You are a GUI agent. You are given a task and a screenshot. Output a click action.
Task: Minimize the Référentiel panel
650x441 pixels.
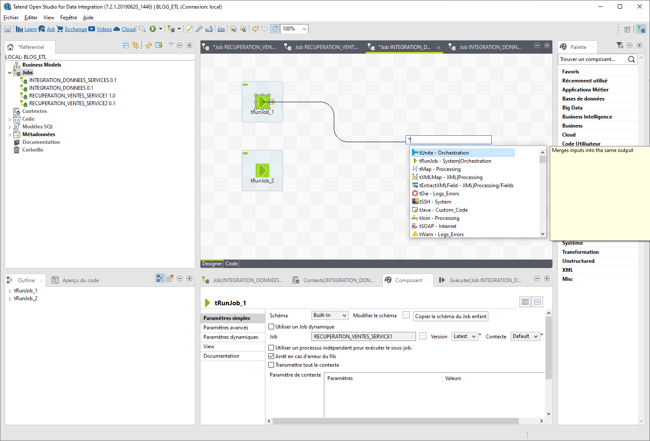pos(179,46)
